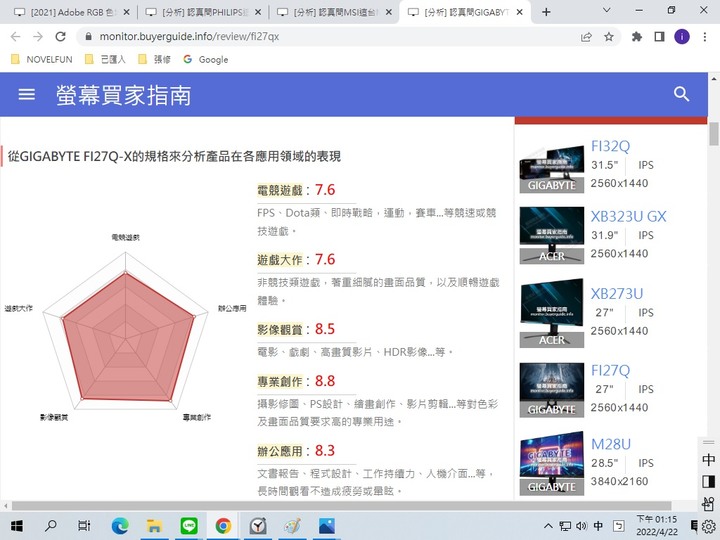Viewport: 720px width, 540px height.
Task: Click the M28U GIGABYTE thumbnail
Action: [551, 463]
